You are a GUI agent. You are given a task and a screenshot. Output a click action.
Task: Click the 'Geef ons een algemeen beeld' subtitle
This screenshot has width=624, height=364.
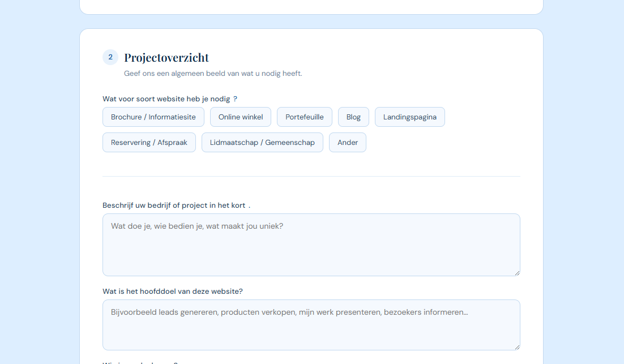coord(213,73)
